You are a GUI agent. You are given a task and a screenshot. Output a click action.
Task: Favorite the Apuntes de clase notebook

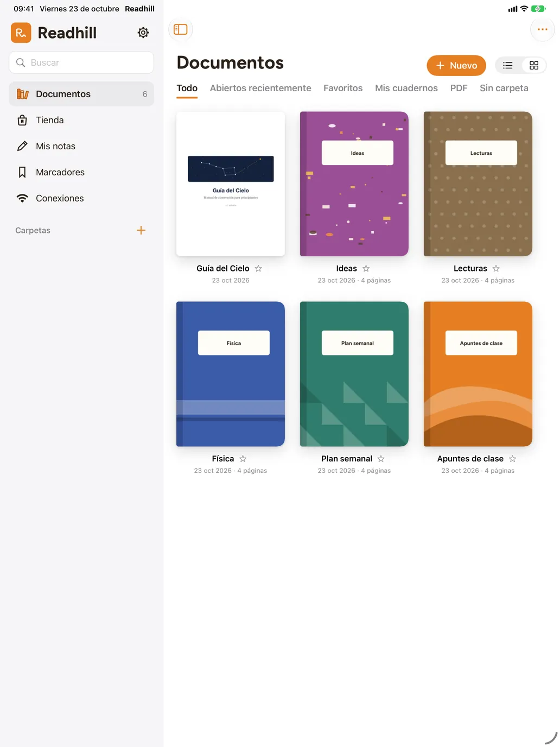coord(512,459)
